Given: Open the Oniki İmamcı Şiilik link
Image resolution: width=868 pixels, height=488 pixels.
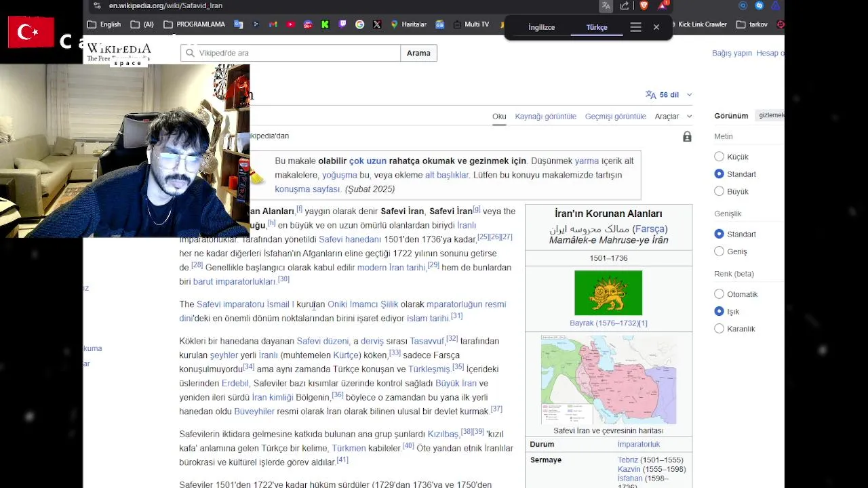Looking at the screenshot, I should [363, 304].
